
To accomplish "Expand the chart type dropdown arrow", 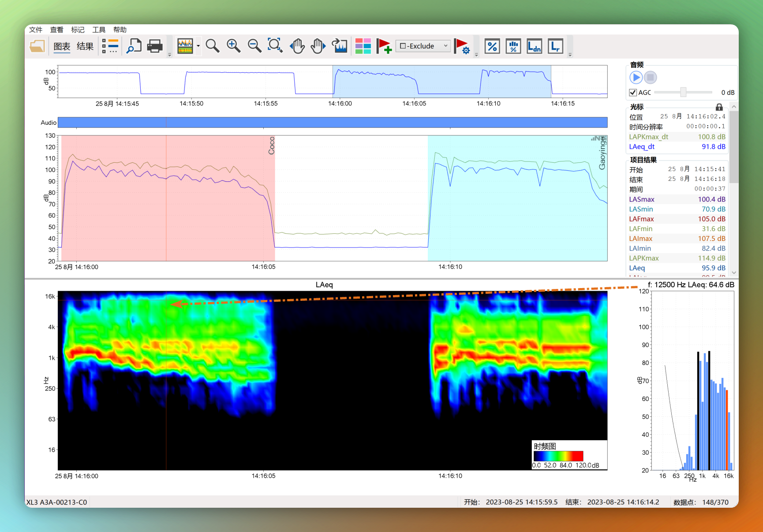I will (198, 46).
